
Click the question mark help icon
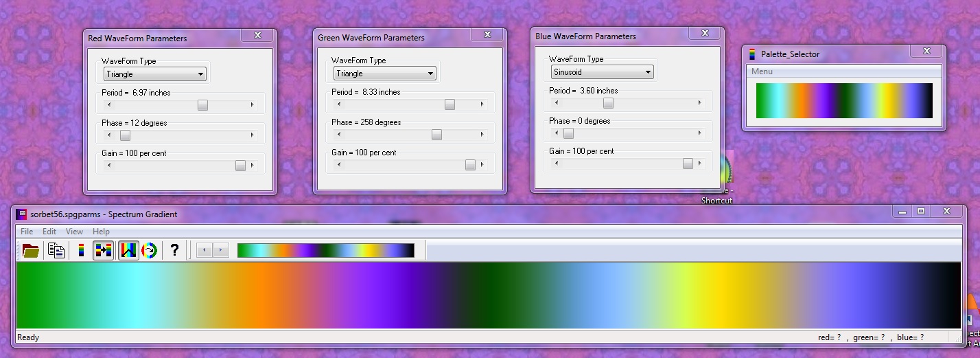point(174,250)
